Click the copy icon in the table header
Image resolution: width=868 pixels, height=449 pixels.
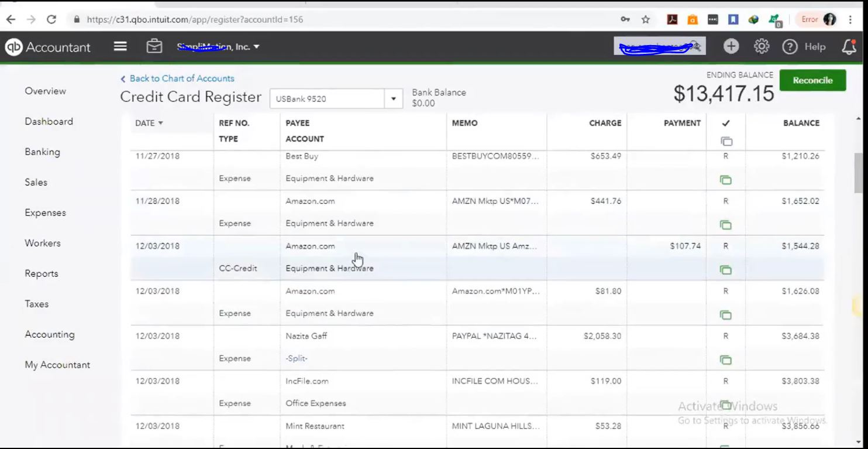click(726, 141)
